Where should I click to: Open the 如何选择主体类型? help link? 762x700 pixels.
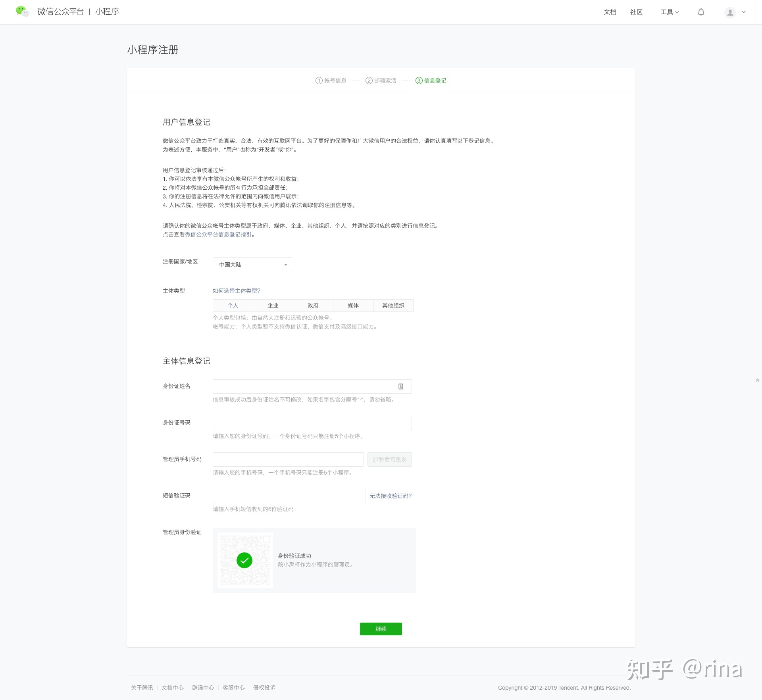coord(237,291)
